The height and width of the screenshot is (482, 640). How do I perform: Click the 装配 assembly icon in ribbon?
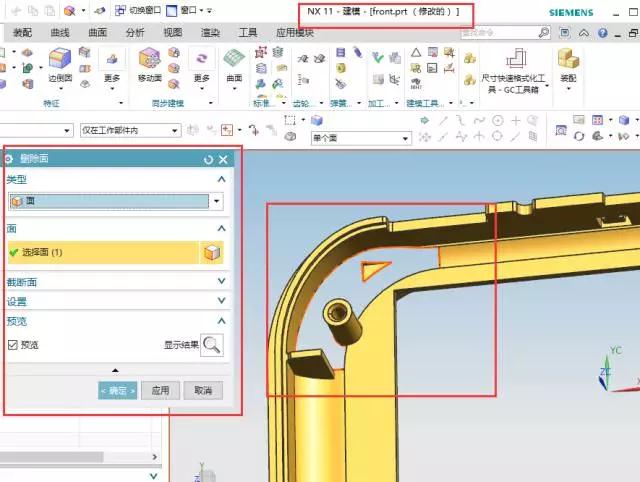[568, 63]
